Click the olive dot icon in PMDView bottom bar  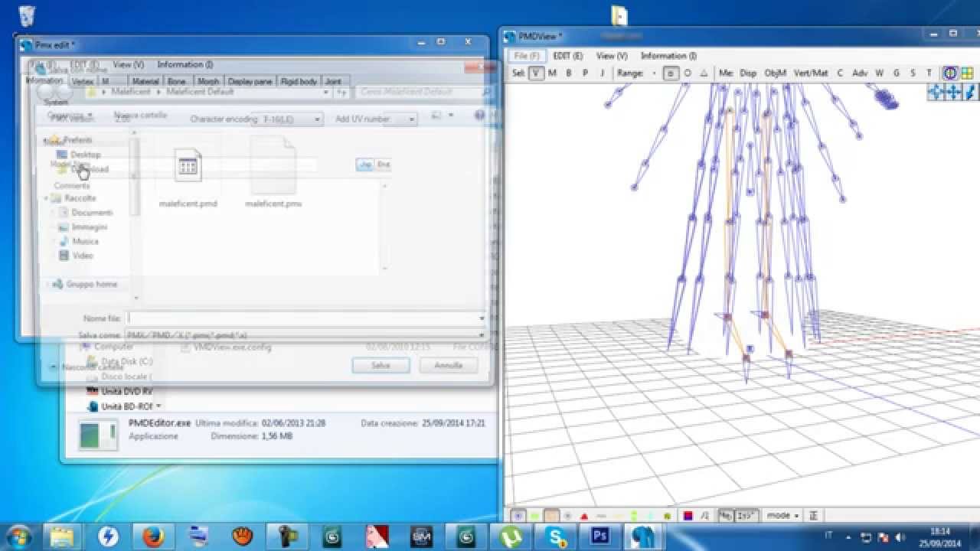[668, 517]
